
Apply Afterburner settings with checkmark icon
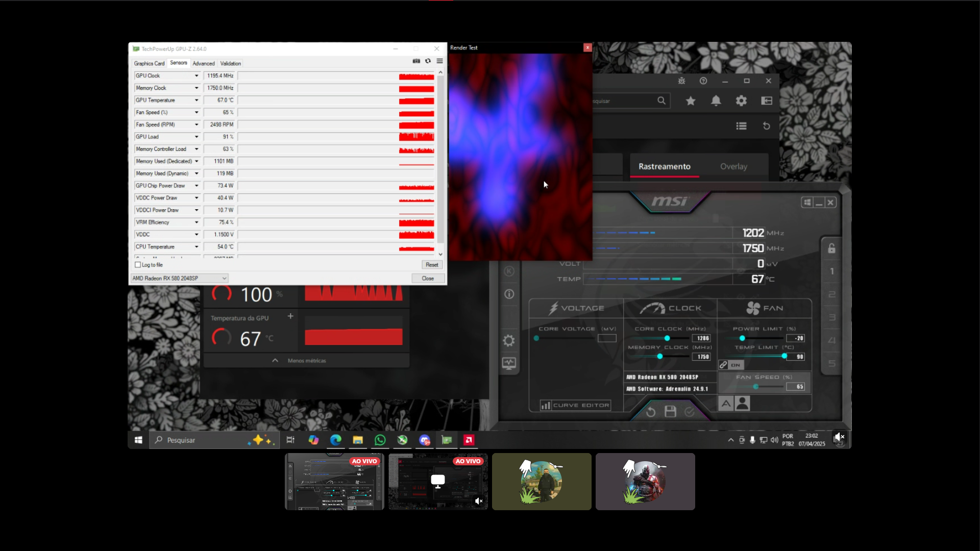tap(690, 412)
